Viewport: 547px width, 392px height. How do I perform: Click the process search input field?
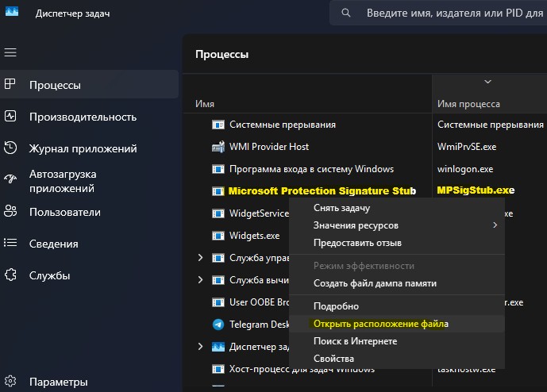click(439, 13)
